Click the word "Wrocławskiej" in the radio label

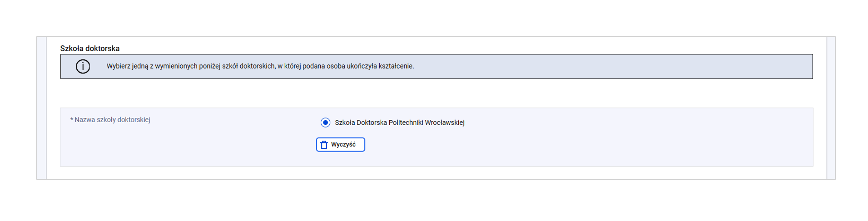(444, 123)
